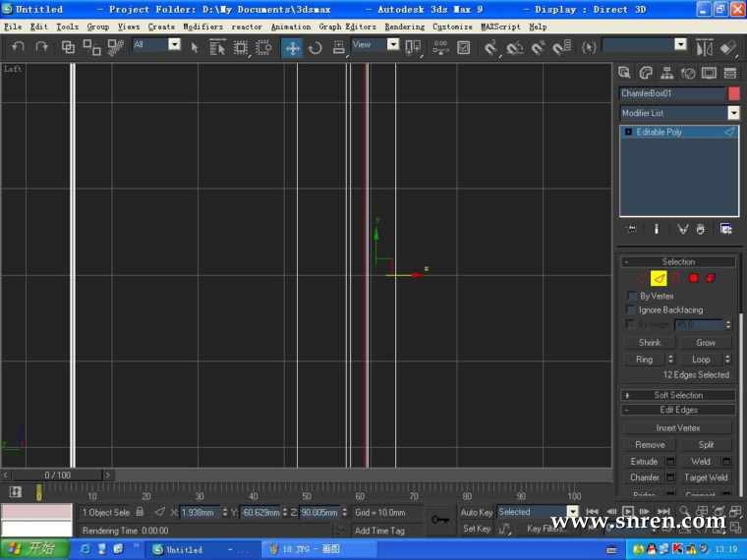
Task: Open Select by Name dialog
Action: pos(217,47)
